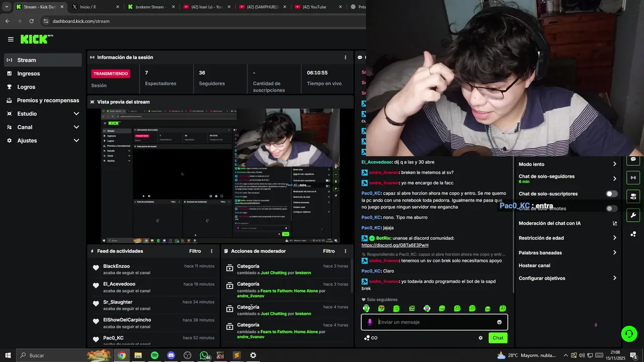
Task: Select ElShowDelCarpincho follower entry
Action: point(153,323)
